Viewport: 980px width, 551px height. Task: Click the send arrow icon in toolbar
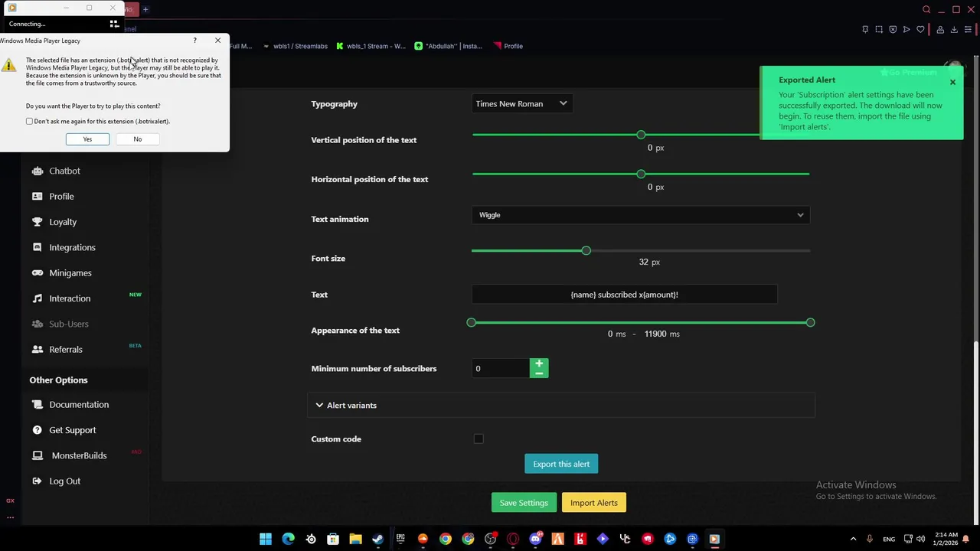point(906,30)
